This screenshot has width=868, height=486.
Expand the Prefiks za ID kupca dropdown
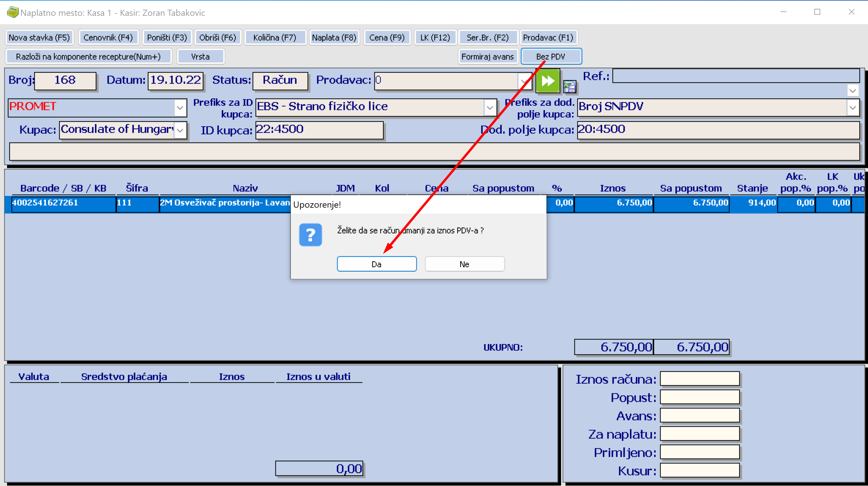point(490,108)
